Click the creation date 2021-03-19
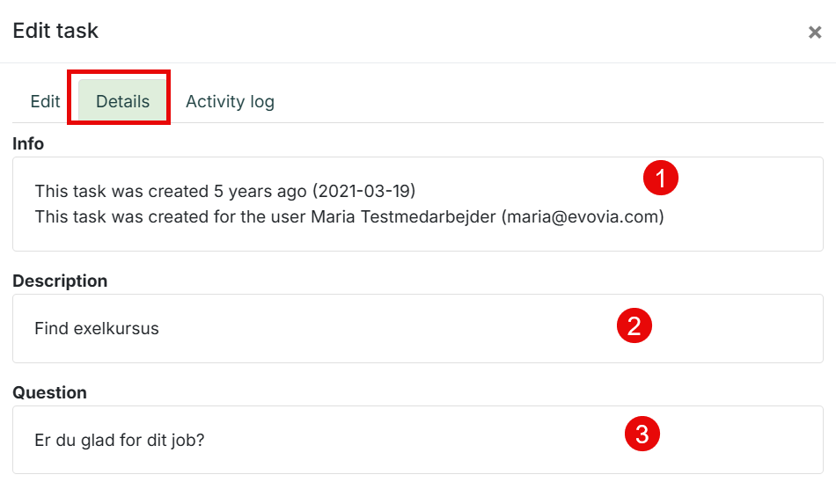This screenshot has height=504, width=836. pos(363,191)
